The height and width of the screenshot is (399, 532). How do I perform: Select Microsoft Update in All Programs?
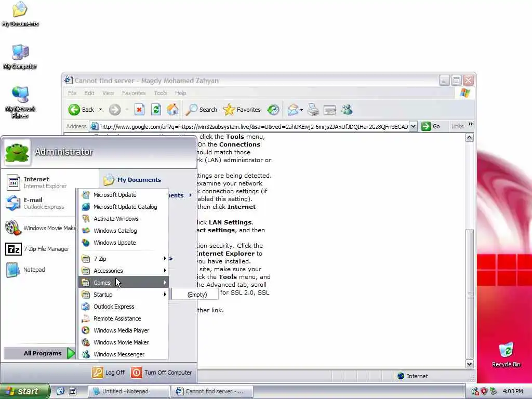(x=124, y=195)
